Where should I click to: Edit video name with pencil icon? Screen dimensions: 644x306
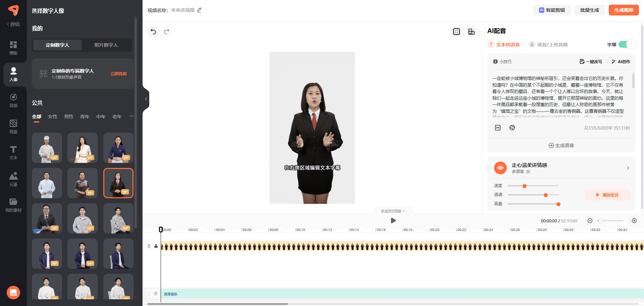coord(199,10)
